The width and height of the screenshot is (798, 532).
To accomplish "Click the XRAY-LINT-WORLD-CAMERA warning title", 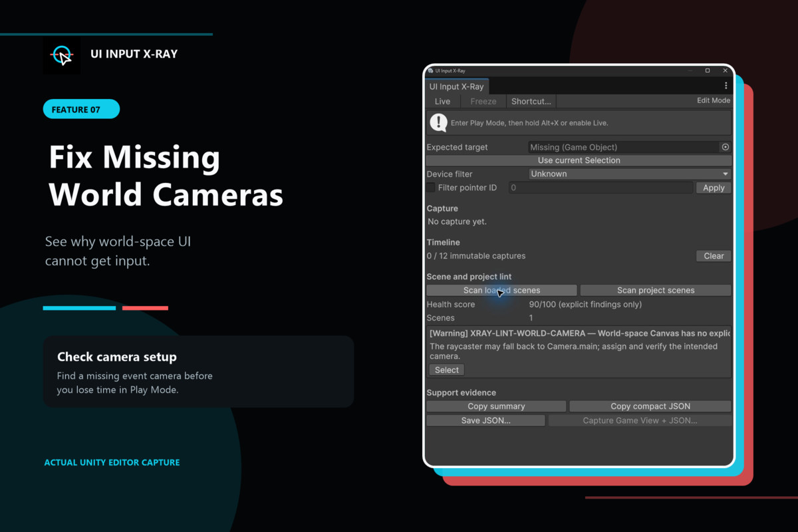I will pyautogui.click(x=579, y=332).
